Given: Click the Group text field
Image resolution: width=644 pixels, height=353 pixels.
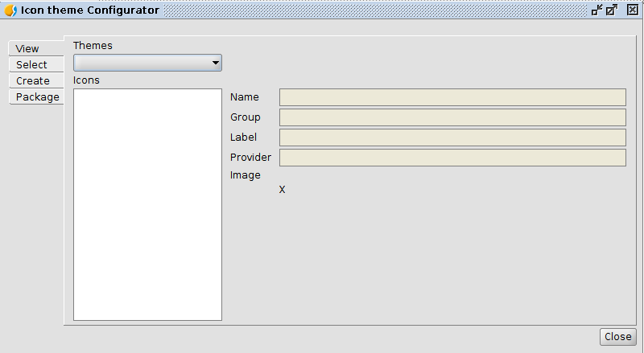Looking at the screenshot, I should 452,117.
